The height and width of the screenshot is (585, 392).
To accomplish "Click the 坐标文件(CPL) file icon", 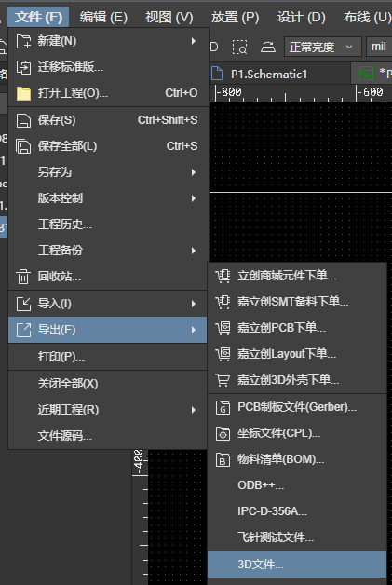I will click(223, 433).
